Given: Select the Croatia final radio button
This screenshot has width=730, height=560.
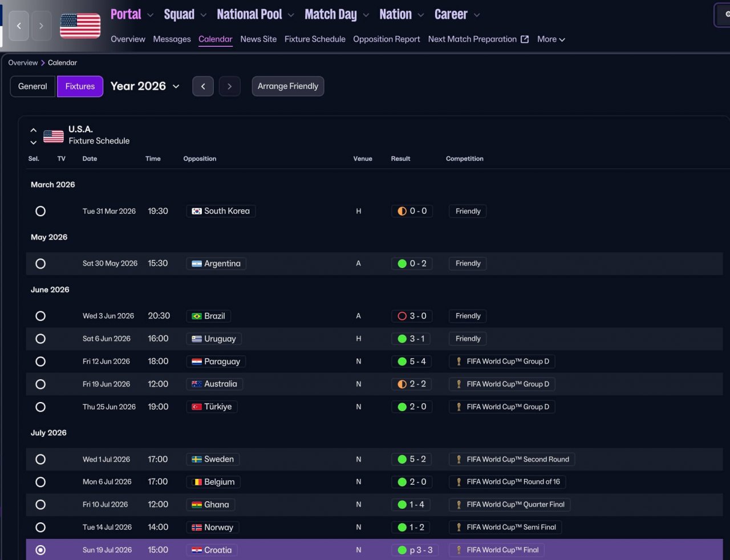Looking at the screenshot, I should (40, 550).
